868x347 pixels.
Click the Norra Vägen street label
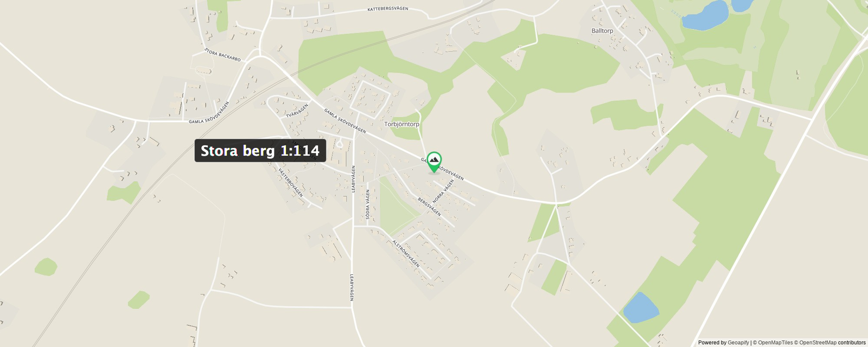443,191
